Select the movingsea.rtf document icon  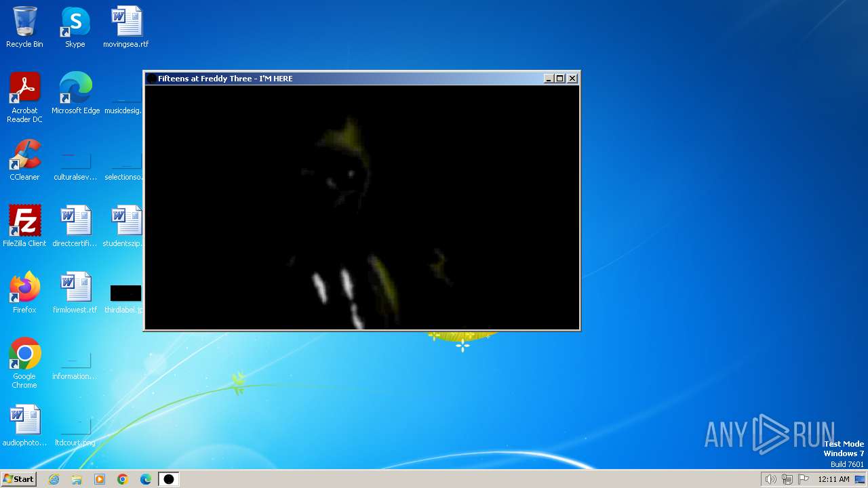[126, 27]
